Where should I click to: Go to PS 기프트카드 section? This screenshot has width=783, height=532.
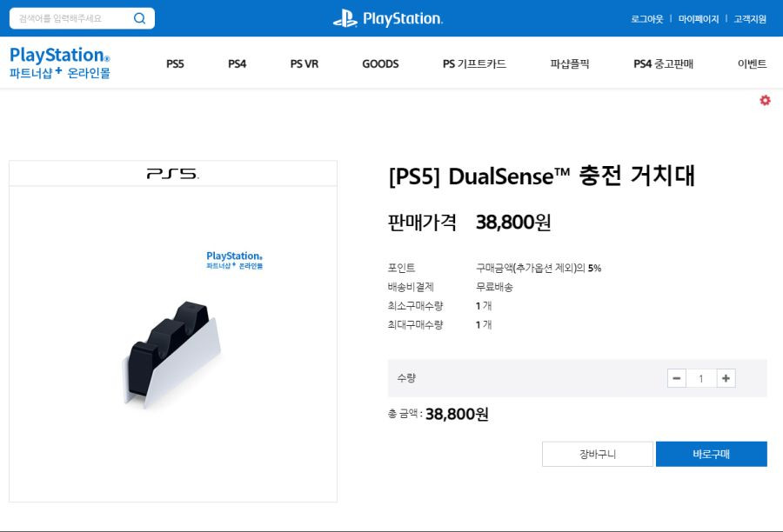(x=474, y=63)
